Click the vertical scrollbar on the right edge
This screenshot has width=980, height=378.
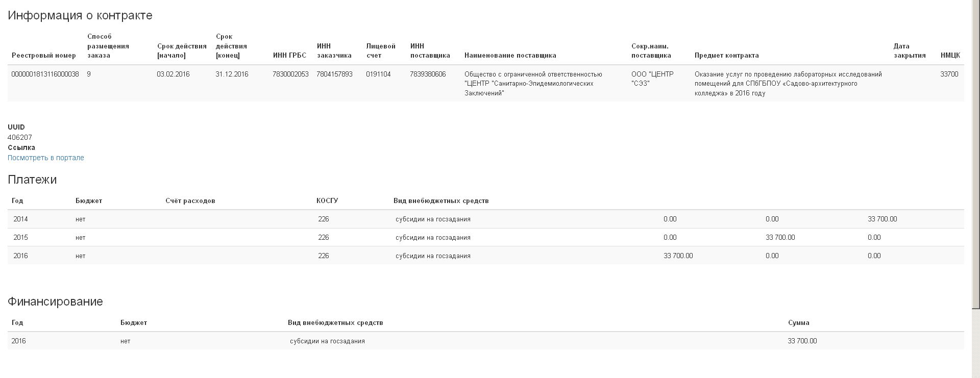[x=975, y=153]
